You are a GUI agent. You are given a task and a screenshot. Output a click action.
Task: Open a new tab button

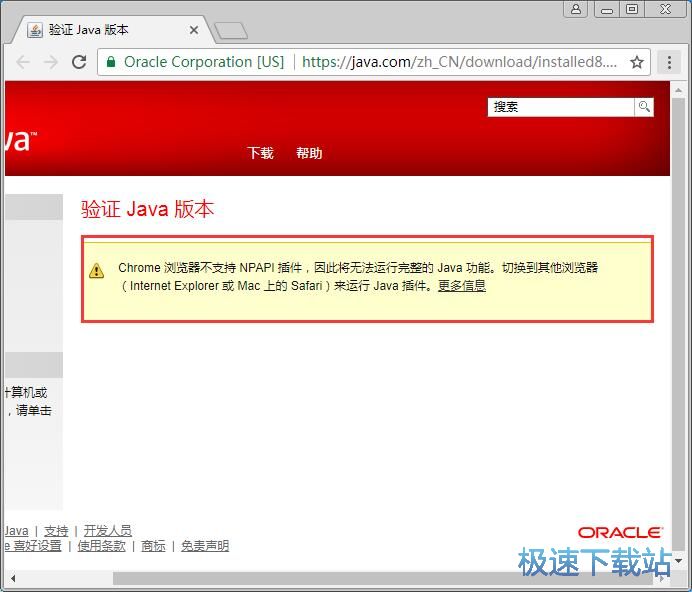click(231, 30)
